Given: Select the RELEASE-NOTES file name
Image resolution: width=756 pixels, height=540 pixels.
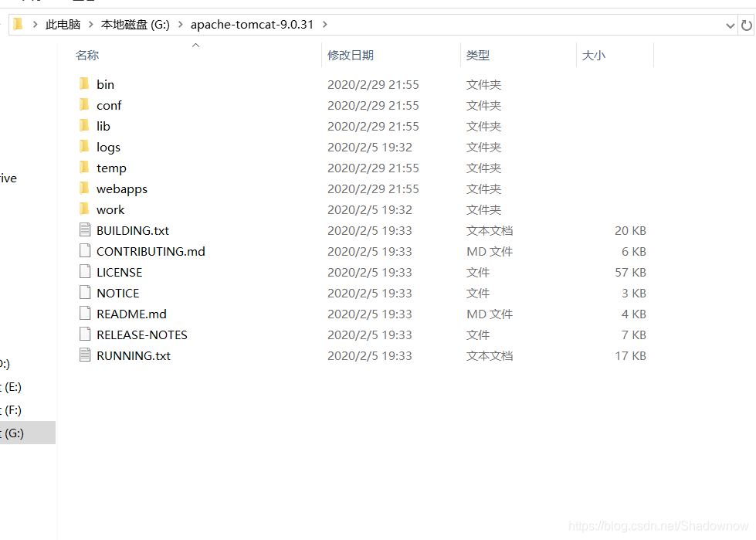Looking at the screenshot, I should point(142,335).
